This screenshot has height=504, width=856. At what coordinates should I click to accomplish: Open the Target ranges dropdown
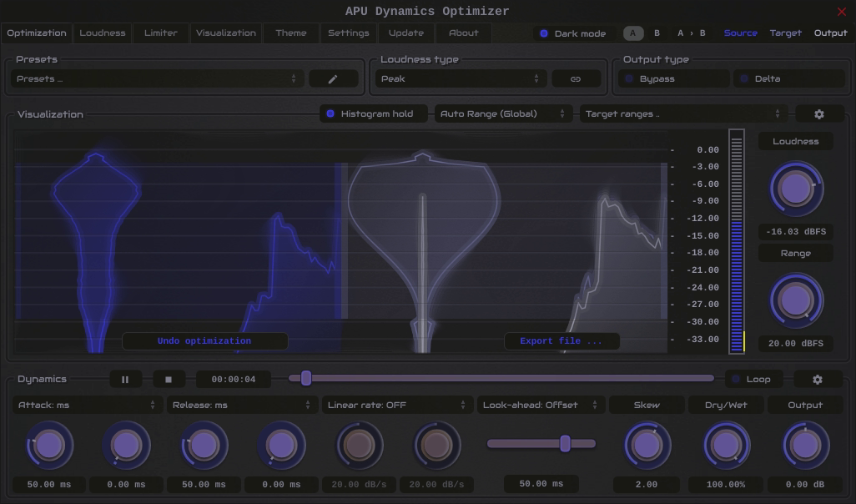(683, 114)
